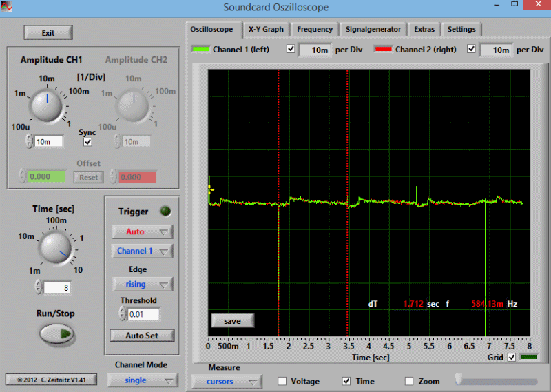Image resolution: width=551 pixels, height=392 pixels.
Task: Click the Zoom slider handle
Action: click(459, 380)
